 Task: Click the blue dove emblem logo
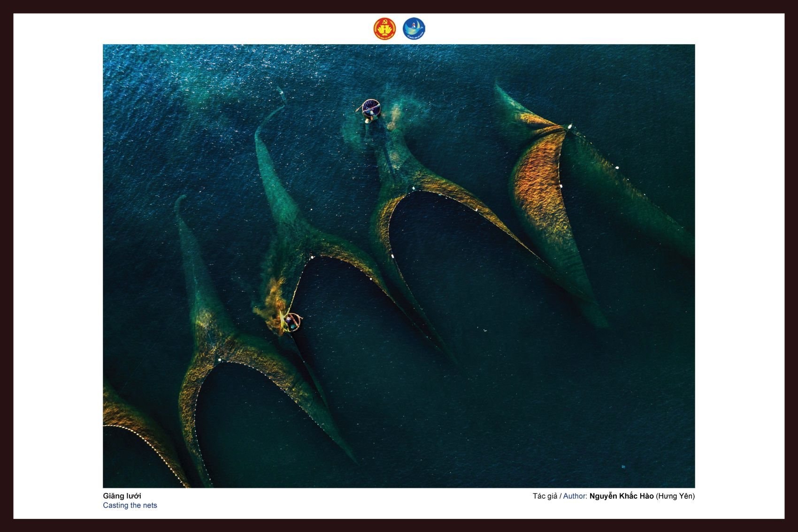[x=414, y=29]
